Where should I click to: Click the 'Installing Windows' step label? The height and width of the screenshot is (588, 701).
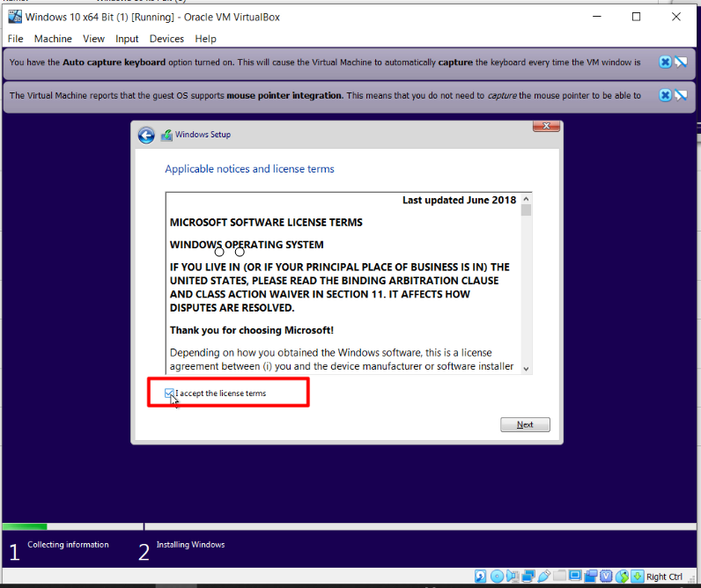click(x=190, y=545)
